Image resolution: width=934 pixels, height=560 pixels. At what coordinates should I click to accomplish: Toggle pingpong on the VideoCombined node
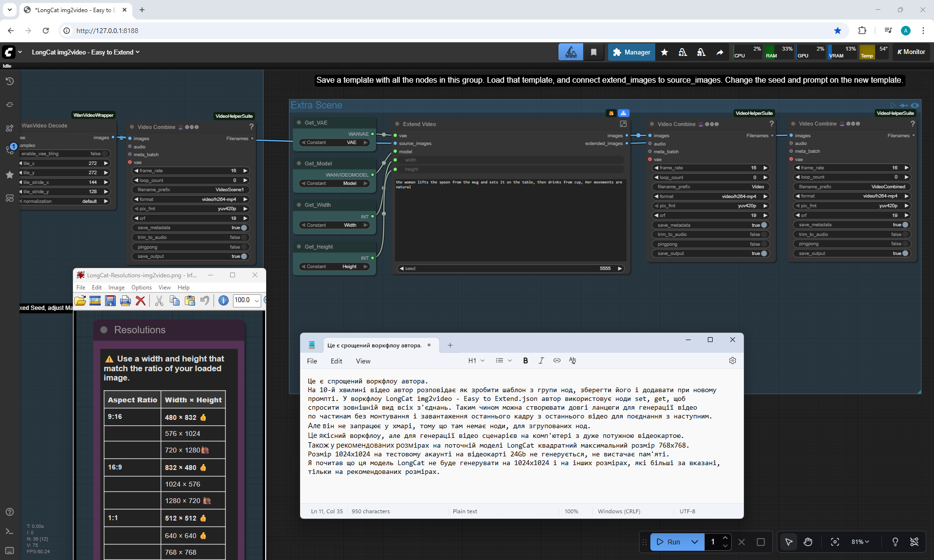click(905, 244)
